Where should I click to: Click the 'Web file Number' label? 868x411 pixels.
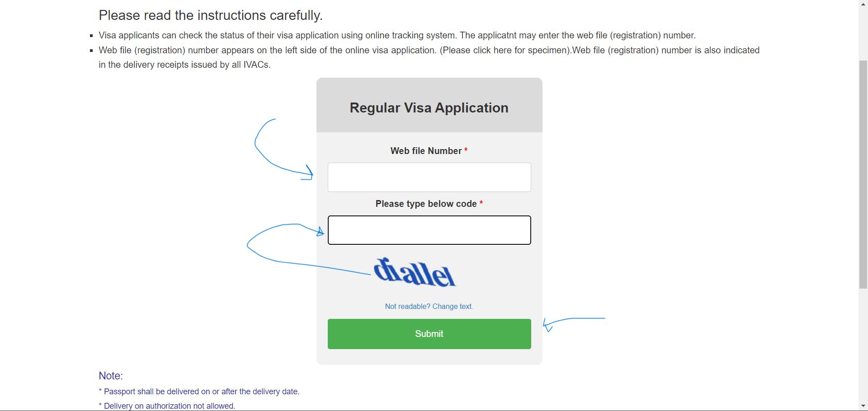point(426,151)
